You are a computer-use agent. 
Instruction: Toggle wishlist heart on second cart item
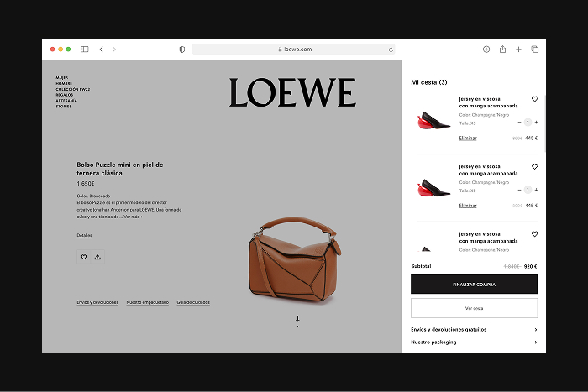[x=534, y=167]
